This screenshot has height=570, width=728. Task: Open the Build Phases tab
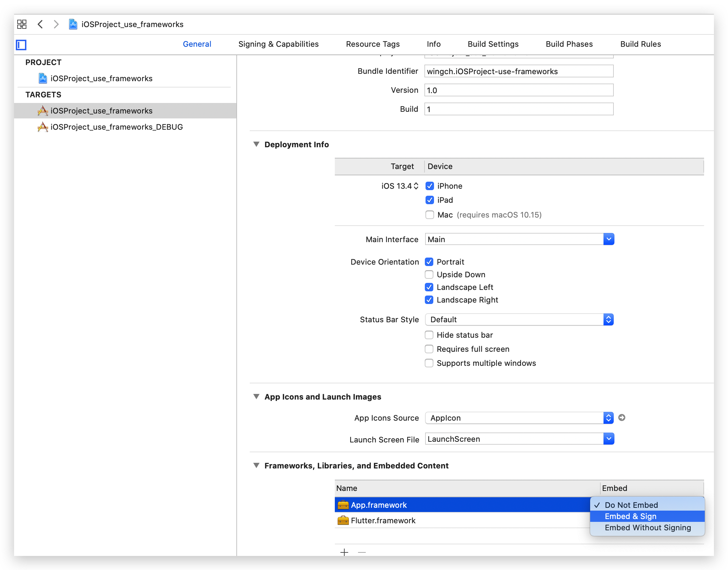click(569, 44)
